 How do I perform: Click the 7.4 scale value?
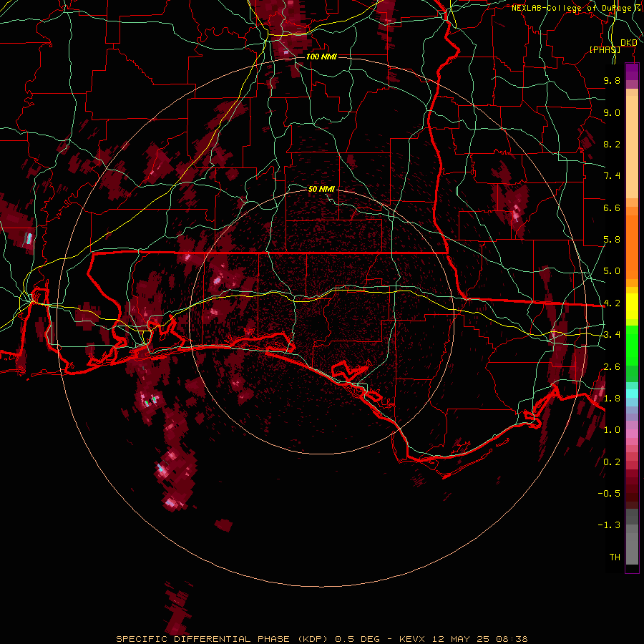click(612, 176)
